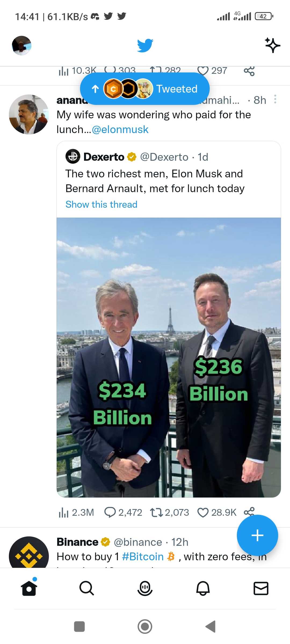Open the Search tab
This screenshot has width=290, height=644.
click(x=87, y=588)
